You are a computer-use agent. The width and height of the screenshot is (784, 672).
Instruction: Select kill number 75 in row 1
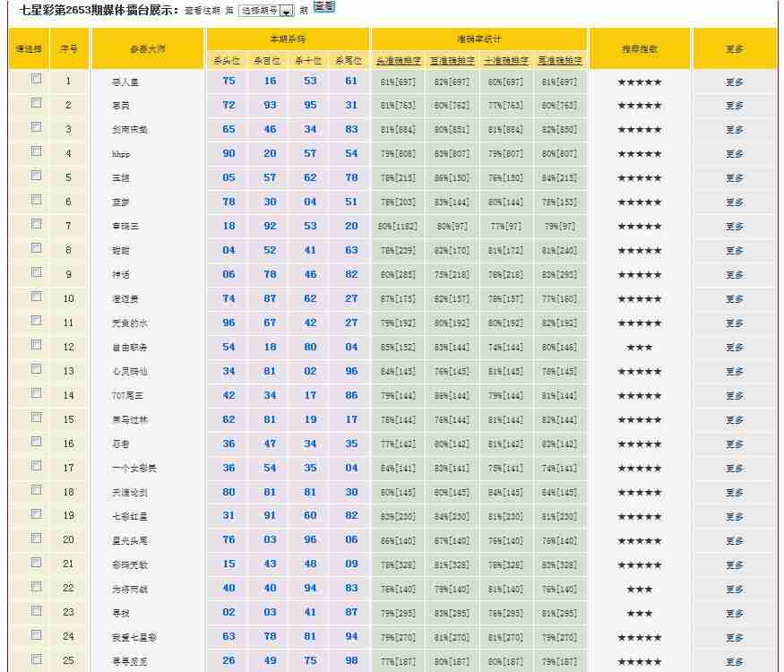coord(228,82)
